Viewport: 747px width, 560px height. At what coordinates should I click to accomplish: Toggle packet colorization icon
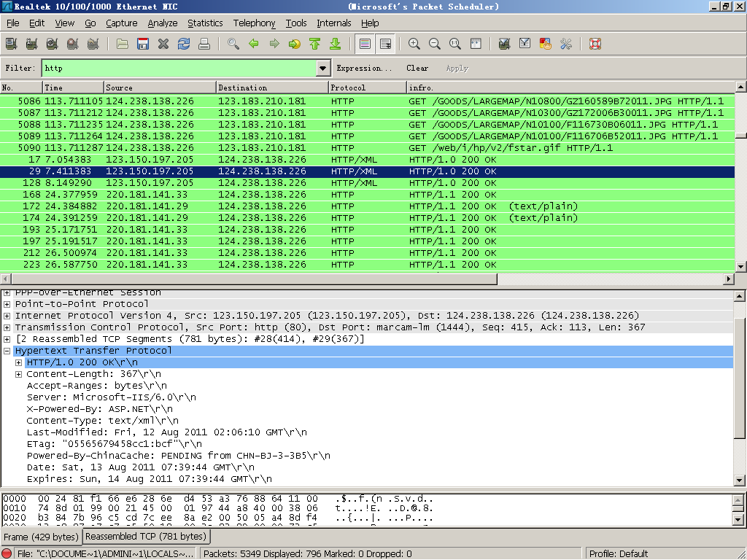(x=365, y=44)
